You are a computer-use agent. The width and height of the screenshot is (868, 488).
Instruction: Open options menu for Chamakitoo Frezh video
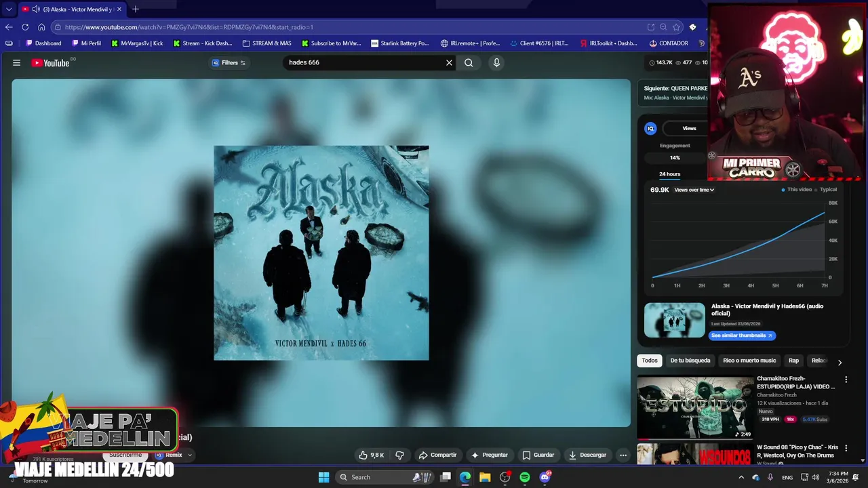pos(846,380)
